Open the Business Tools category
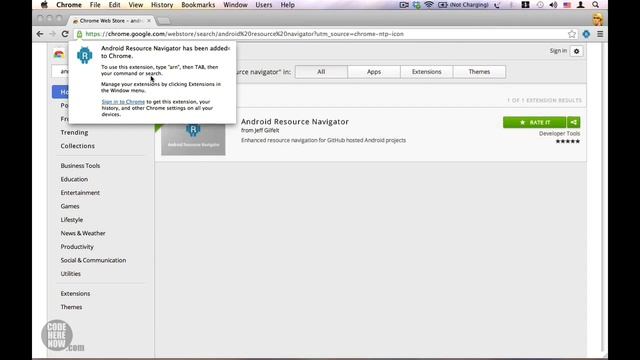 [x=80, y=166]
